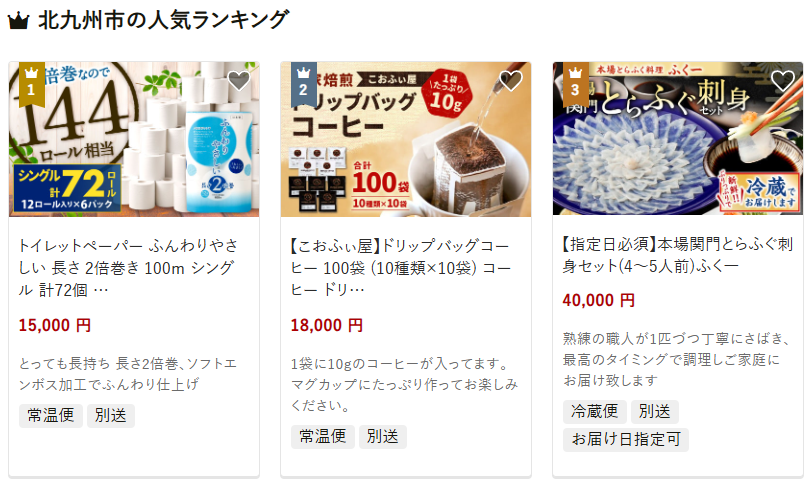Open the toilet paper product image
Screen dimensions: 812x487
[x=134, y=139]
